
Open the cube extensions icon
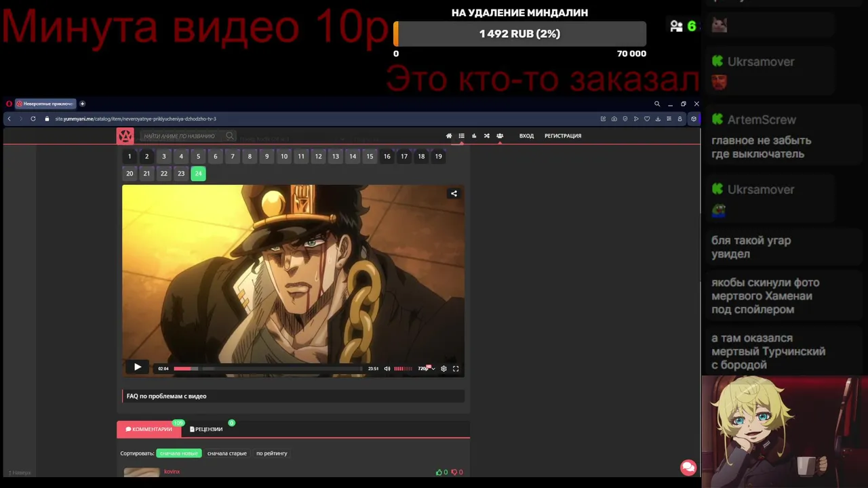[x=693, y=119]
